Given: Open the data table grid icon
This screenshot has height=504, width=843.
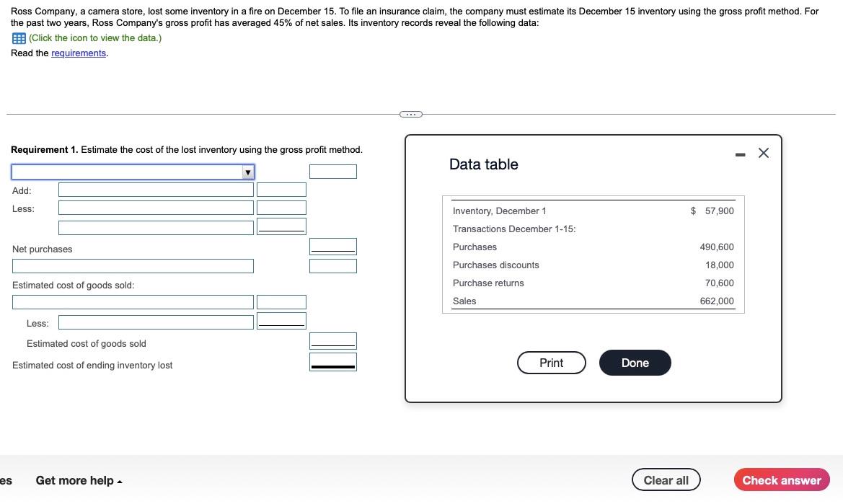Looking at the screenshot, I should click(19, 38).
